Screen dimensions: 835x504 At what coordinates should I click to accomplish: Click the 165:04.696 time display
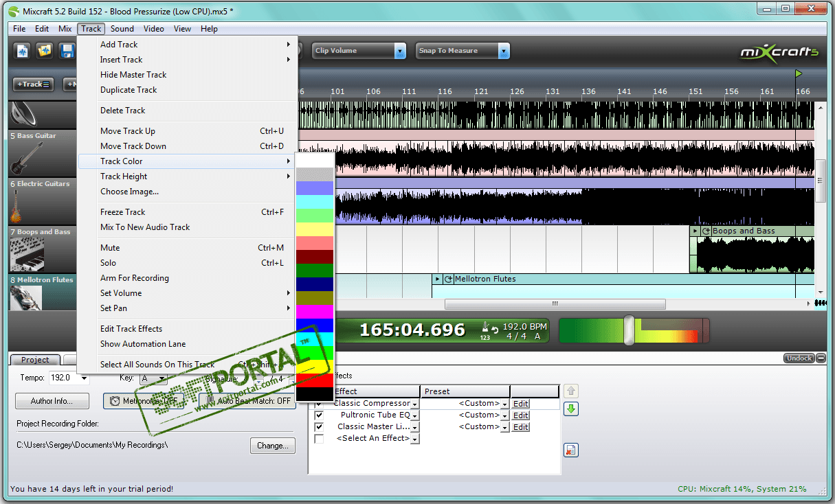tap(412, 330)
